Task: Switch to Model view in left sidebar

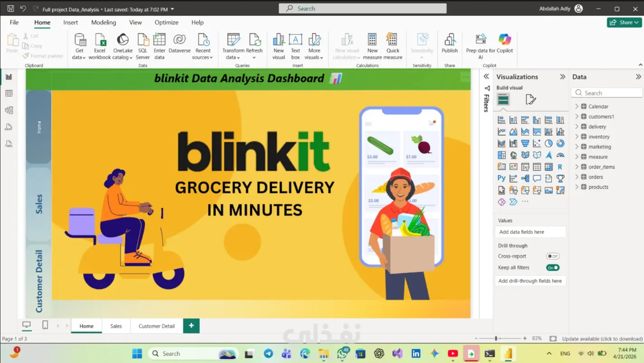Action: point(9,110)
